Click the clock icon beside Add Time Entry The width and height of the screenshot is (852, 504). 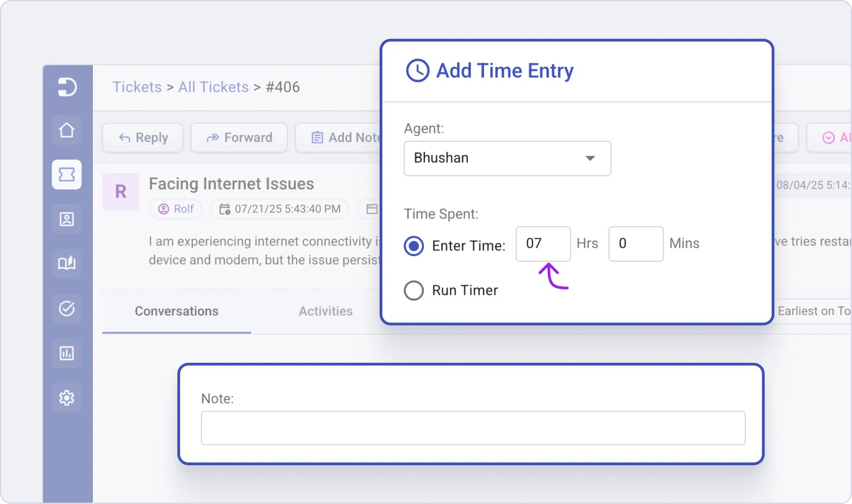(x=417, y=71)
